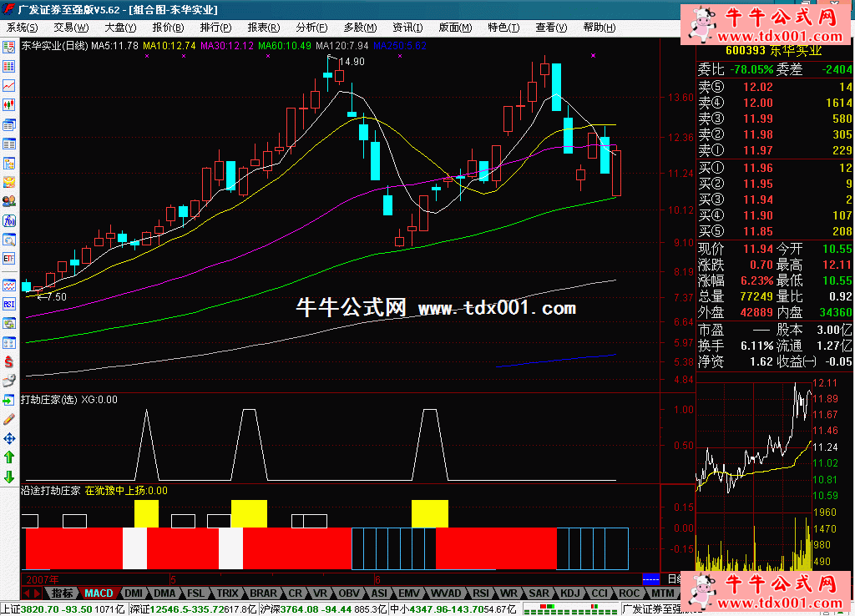Viewport: 855px width, 616px height.
Task: Click the left arrow beside indicator tabs
Action: [26, 593]
